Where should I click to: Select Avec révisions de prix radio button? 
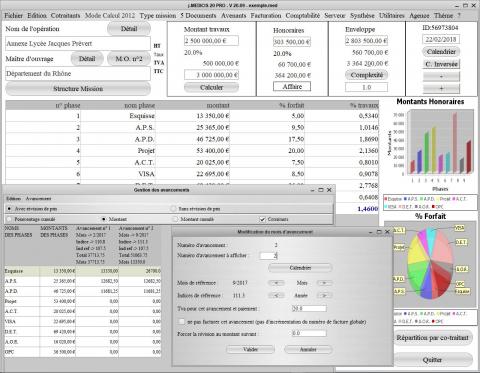(x=9, y=209)
